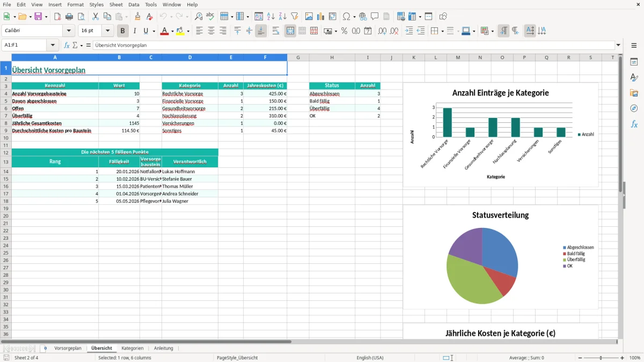Click the zoom out minus button

[580, 358]
